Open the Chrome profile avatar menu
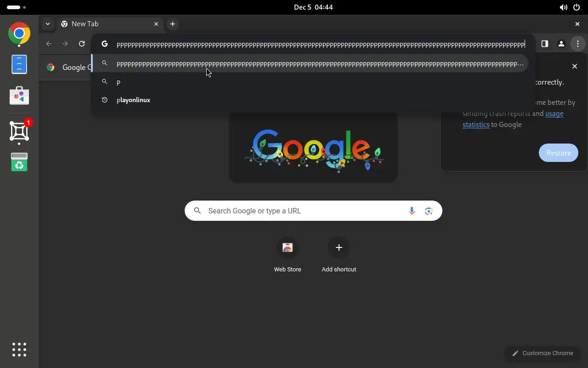 (x=561, y=44)
